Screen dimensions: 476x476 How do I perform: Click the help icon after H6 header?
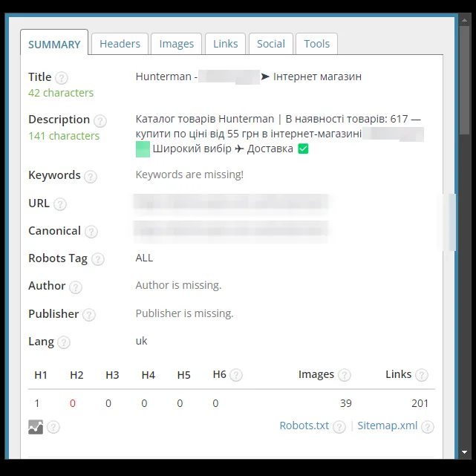236,375
